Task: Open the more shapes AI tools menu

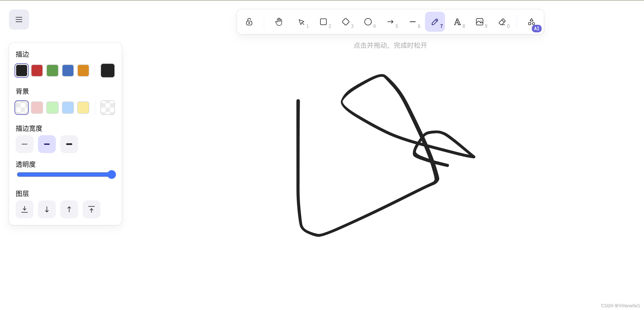Action: click(532, 22)
